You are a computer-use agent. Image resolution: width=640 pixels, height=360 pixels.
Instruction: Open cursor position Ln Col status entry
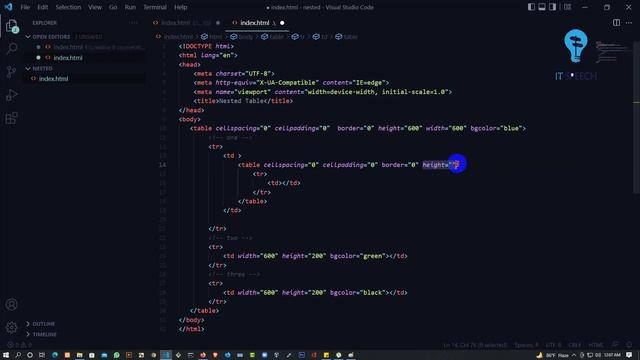pos(476,345)
